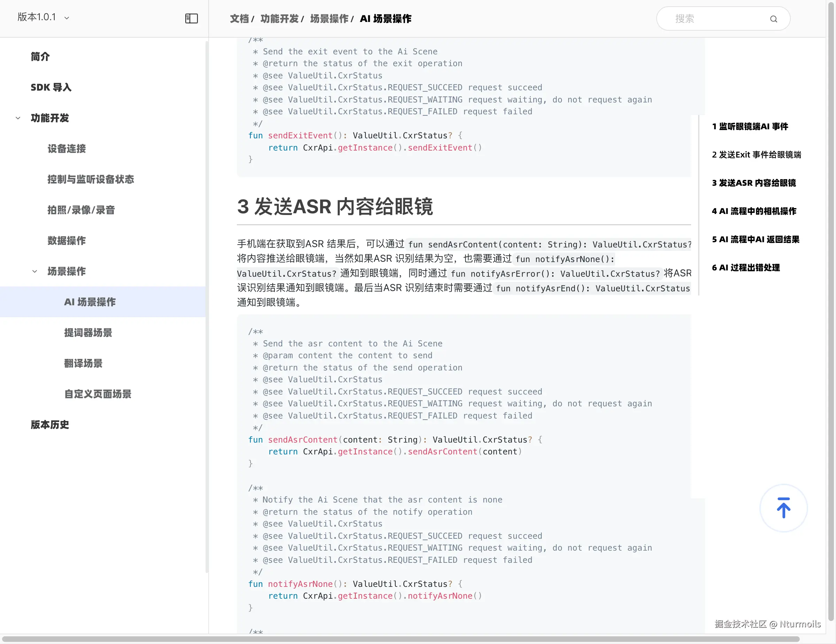
Task: Jump to 4 AI 流程中的相机操作 section
Action: (754, 211)
